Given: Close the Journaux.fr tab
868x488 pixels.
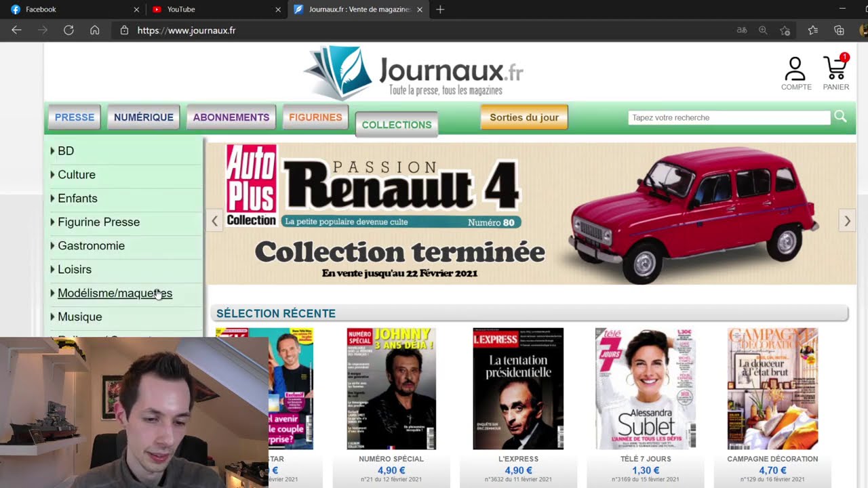Looking at the screenshot, I should click(420, 9).
